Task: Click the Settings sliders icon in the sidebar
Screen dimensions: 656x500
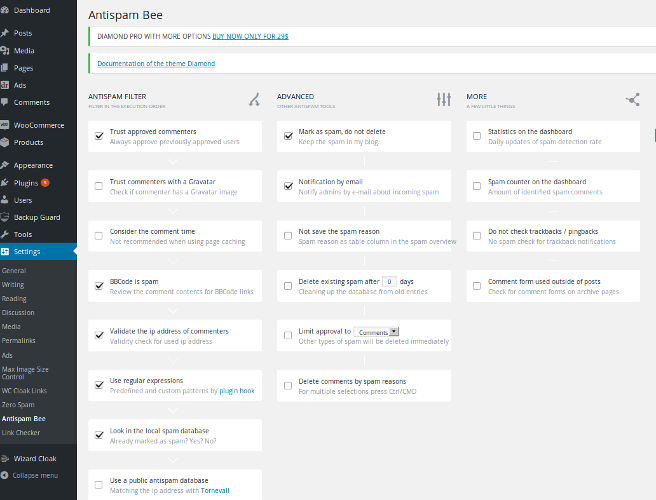Action: point(5,251)
